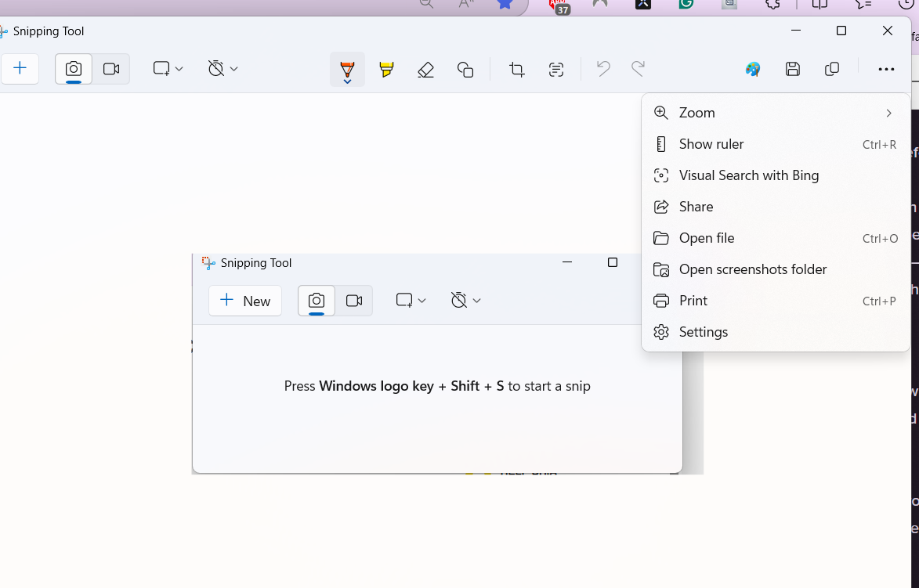Choose Share in the menu

(776, 207)
